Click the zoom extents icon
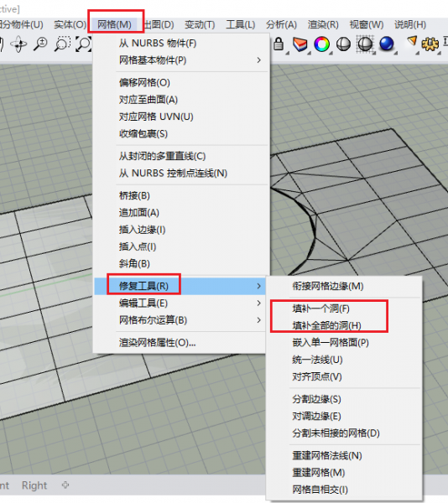Viewport: 448px width, 503px height. pos(83,44)
